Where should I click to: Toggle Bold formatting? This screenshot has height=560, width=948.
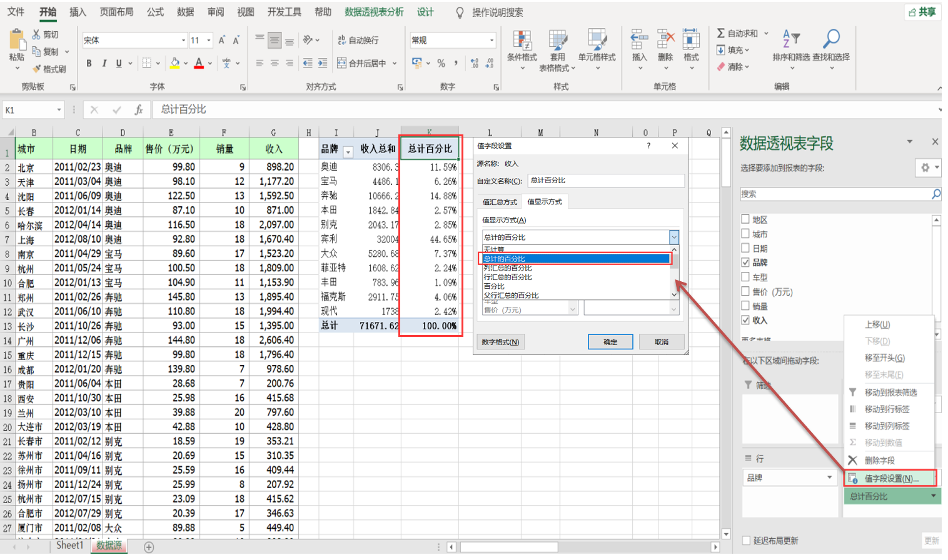pyautogui.click(x=89, y=63)
